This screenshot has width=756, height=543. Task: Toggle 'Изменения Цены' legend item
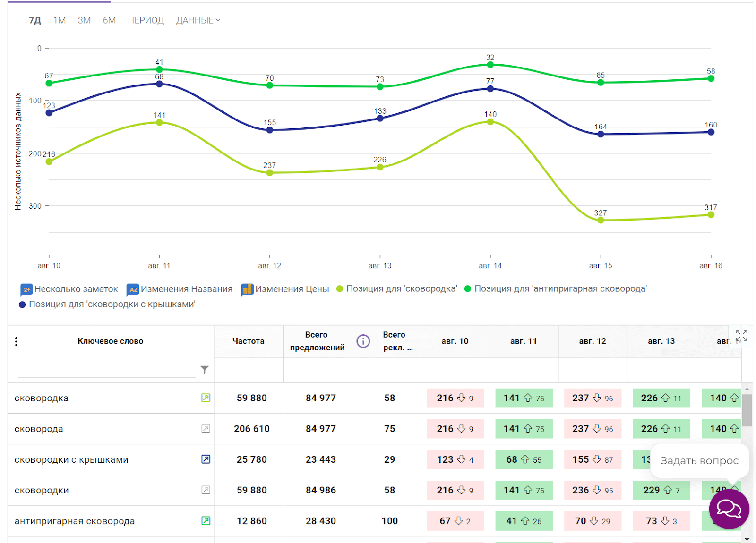coord(285,289)
